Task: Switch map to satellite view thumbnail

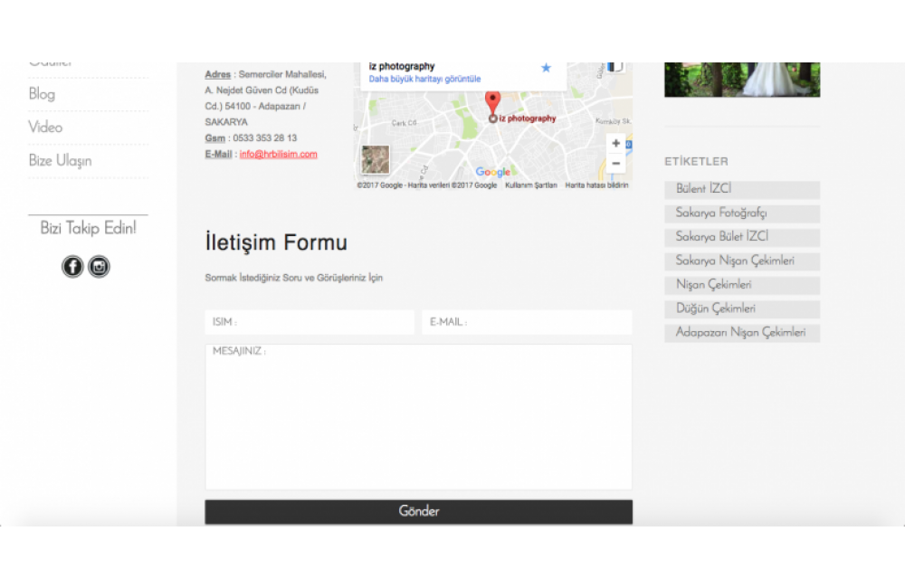Action: tap(375, 159)
